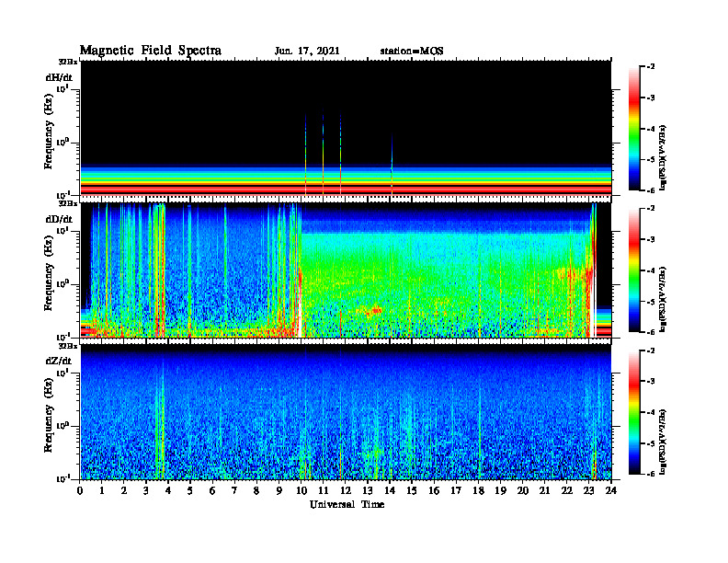Screen dimensions: 728x563
Task: Click the hour "0" tick label on the time axis
Action: click(x=80, y=490)
